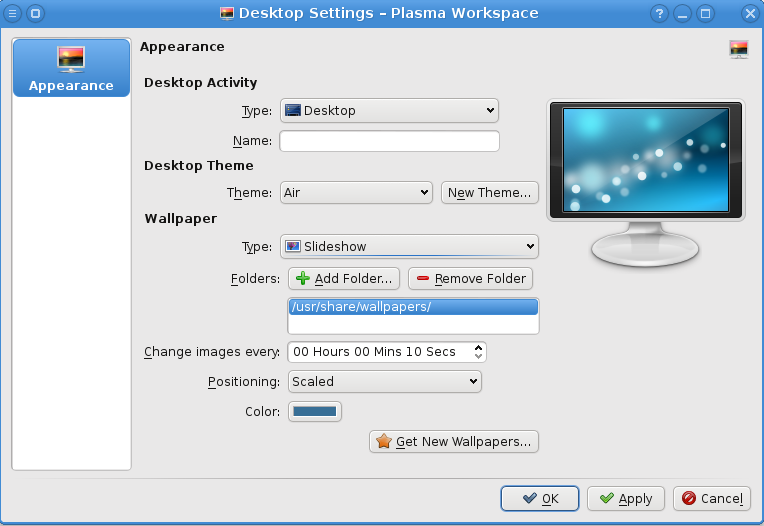Increase the change images interval with up arrow
The image size is (764, 526).
pyautogui.click(x=478, y=348)
